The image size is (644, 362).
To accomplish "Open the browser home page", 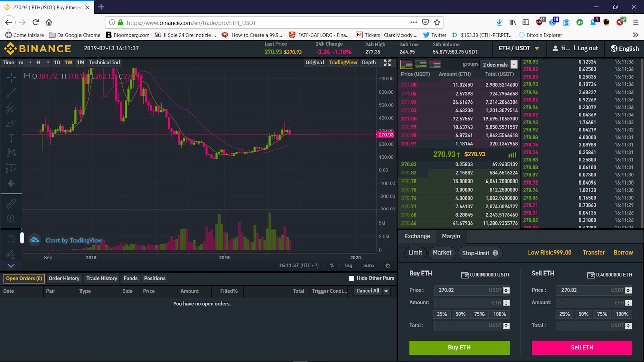I will coord(49,22).
